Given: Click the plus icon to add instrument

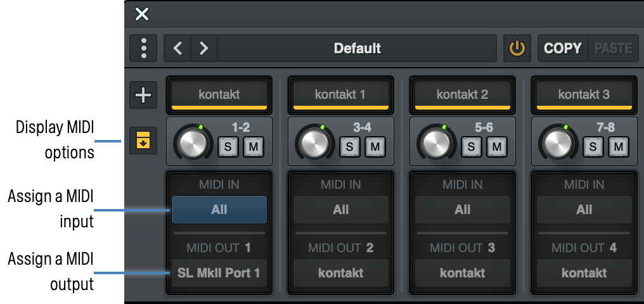Looking at the screenshot, I should tap(144, 95).
